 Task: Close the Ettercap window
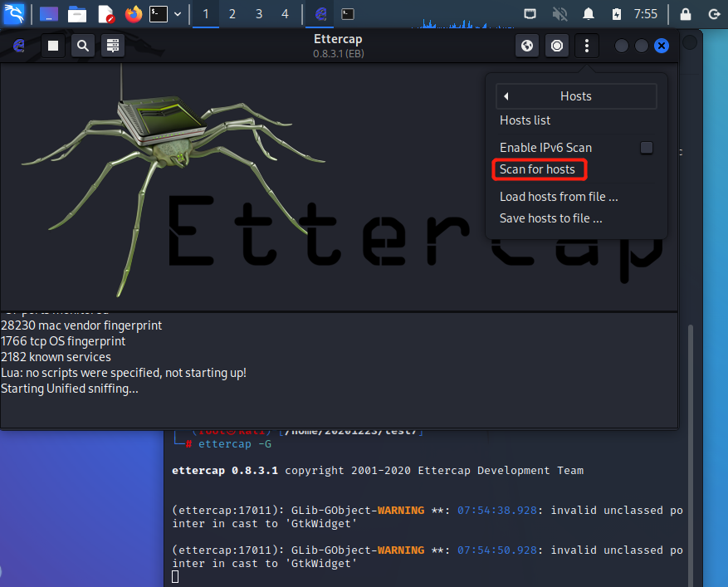(661, 46)
